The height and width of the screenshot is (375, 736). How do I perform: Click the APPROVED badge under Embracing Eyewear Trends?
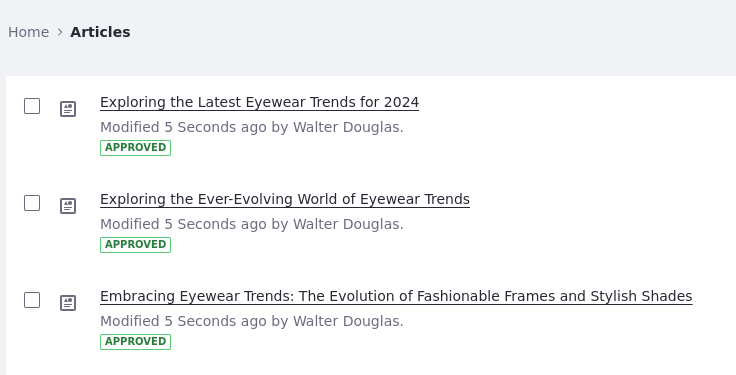click(135, 341)
